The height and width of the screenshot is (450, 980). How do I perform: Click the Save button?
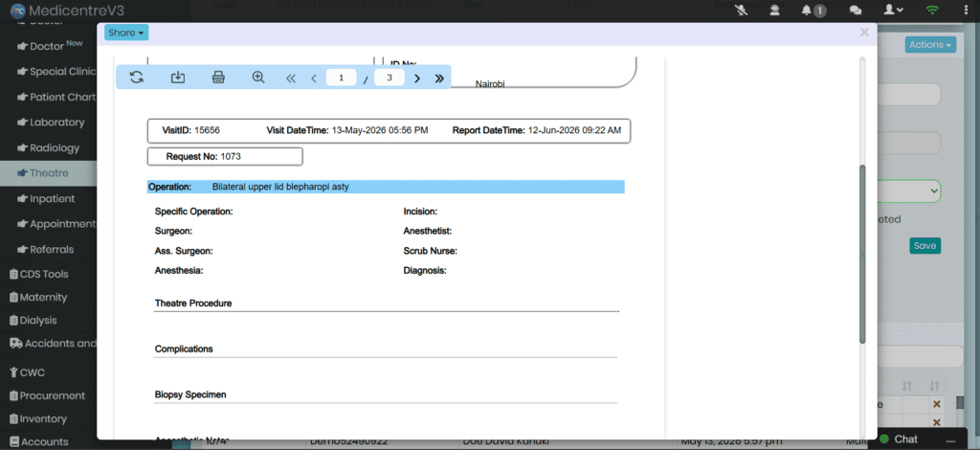(x=924, y=246)
